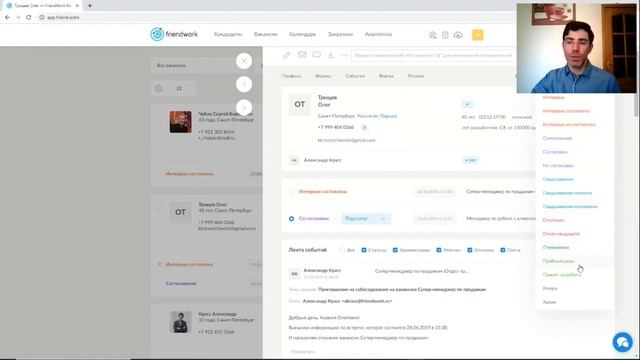Uncheck the Комментарии filter checkbox
The image size is (640, 360).
(x=395, y=250)
